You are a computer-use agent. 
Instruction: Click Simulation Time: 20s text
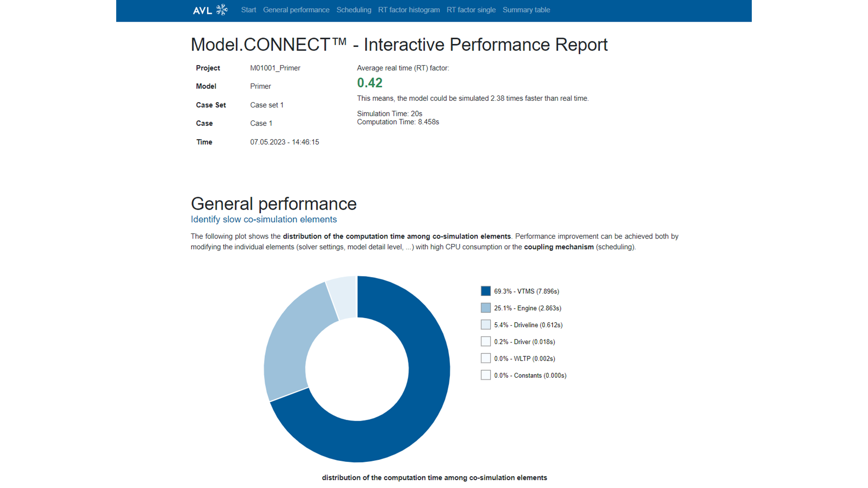point(390,114)
